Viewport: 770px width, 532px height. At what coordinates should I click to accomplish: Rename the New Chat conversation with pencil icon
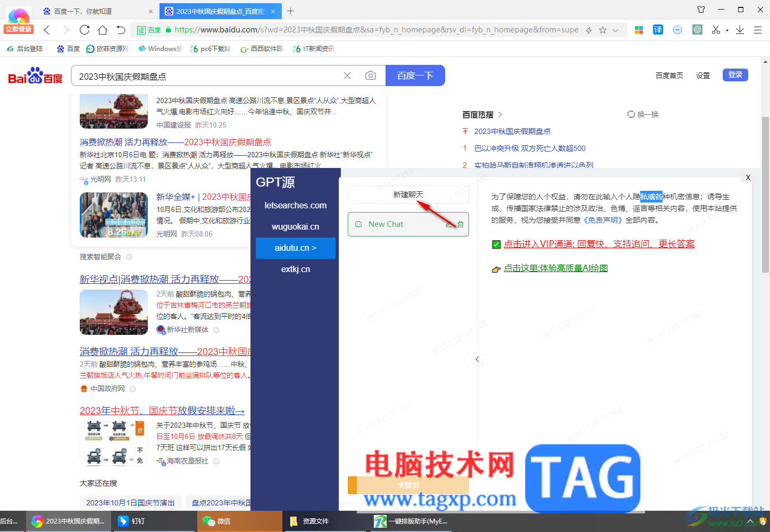(x=450, y=224)
